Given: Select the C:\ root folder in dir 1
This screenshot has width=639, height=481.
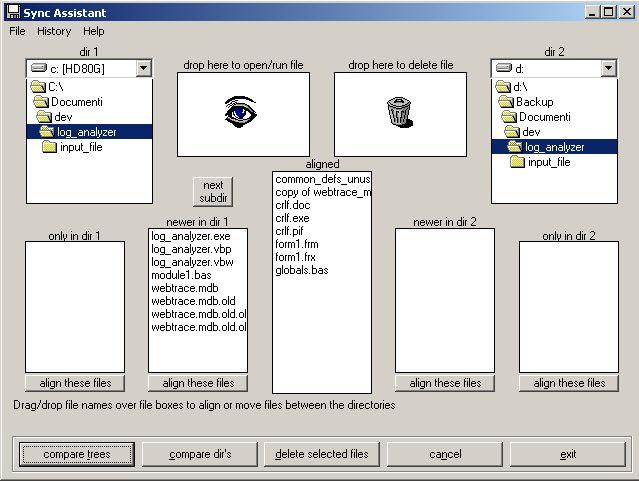Looking at the screenshot, I should [62, 87].
